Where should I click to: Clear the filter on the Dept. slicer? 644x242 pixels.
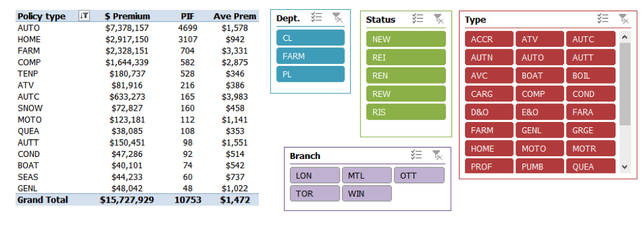click(338, 17)
